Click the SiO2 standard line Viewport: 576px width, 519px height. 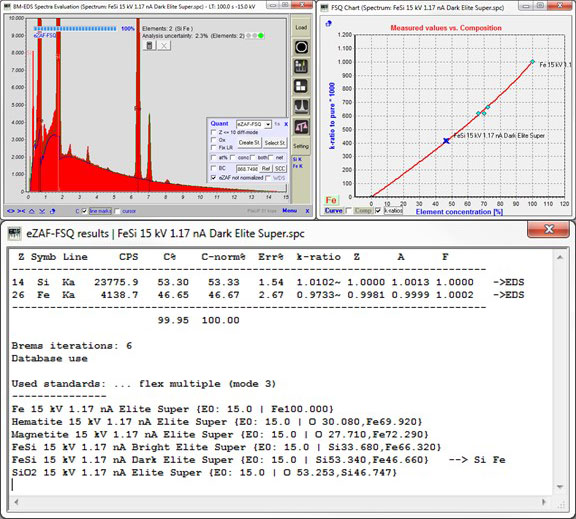point(204,472)
